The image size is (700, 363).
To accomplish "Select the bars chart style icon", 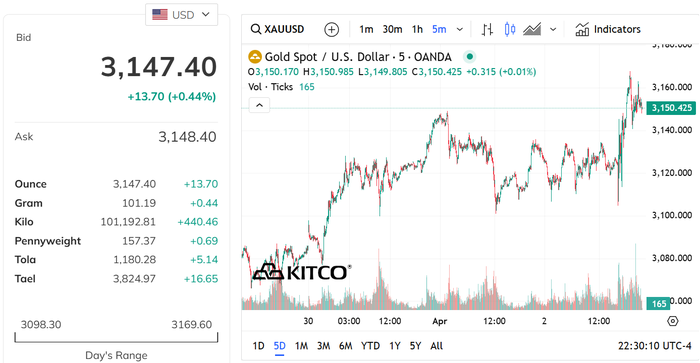I will pos(487,29).
